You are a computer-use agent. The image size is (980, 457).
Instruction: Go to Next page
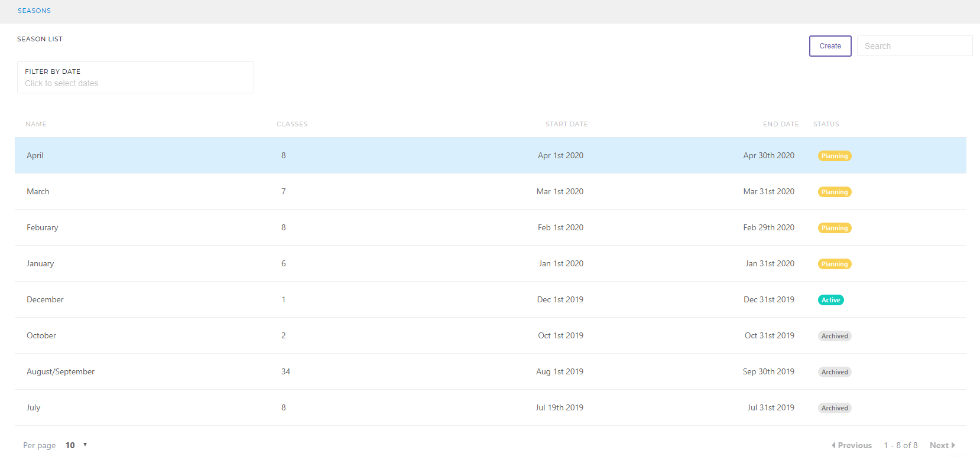point(942,445)
